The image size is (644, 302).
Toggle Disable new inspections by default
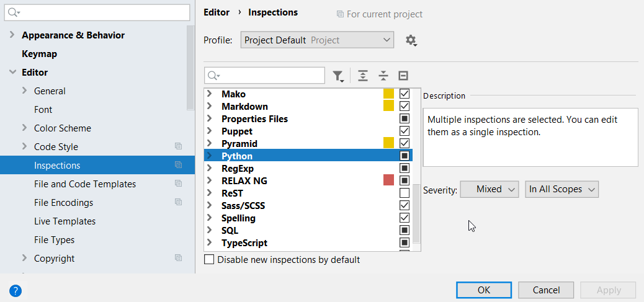click(x=210, y=260)
